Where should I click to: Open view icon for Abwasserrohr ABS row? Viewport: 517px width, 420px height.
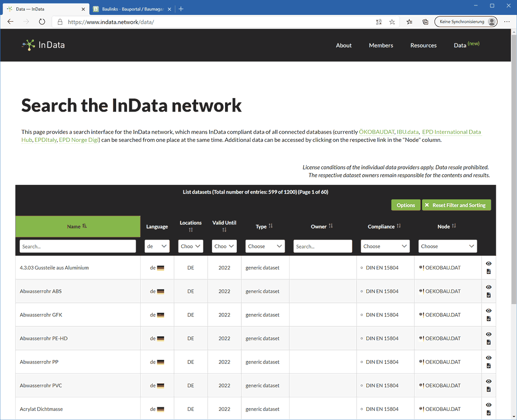pos(489,287)
